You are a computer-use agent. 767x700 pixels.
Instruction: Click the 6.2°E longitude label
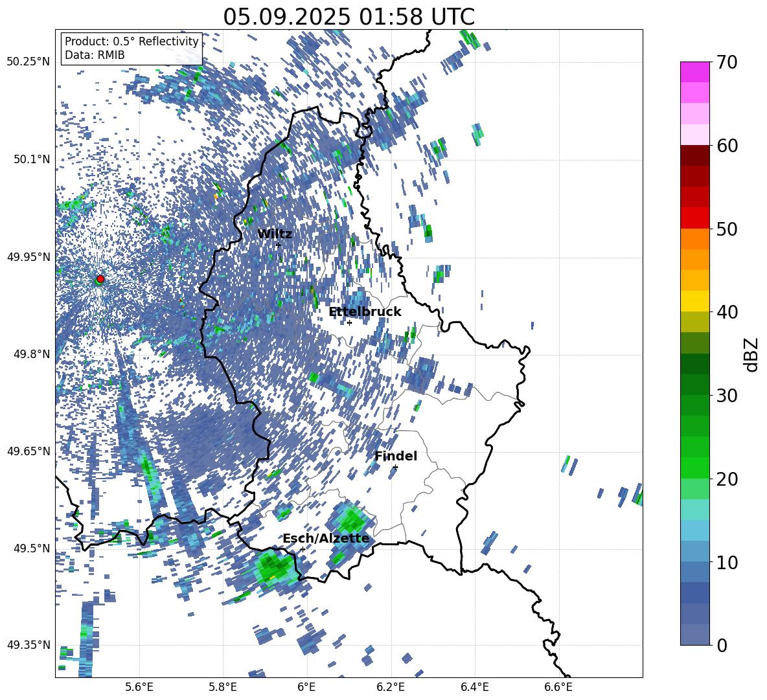391,687
